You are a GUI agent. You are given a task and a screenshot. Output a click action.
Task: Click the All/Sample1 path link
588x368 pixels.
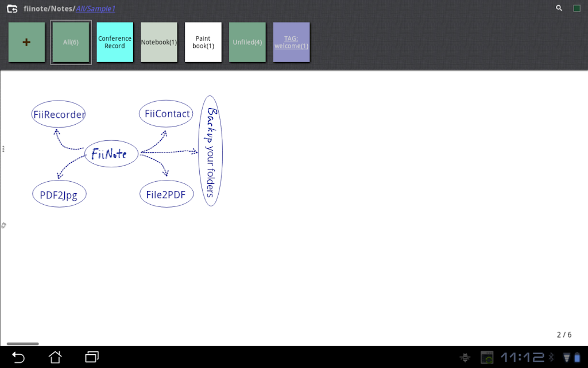(96, 9)
